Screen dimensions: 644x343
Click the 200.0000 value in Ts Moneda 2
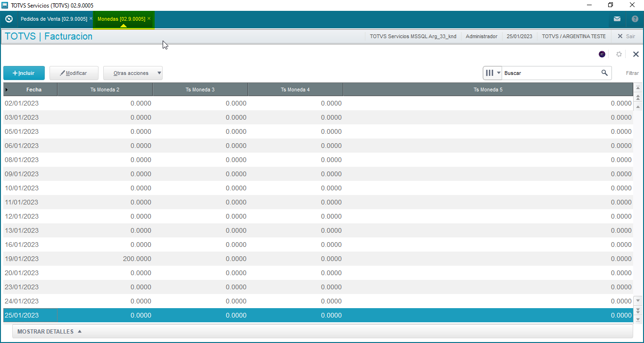tap(137, 259)
